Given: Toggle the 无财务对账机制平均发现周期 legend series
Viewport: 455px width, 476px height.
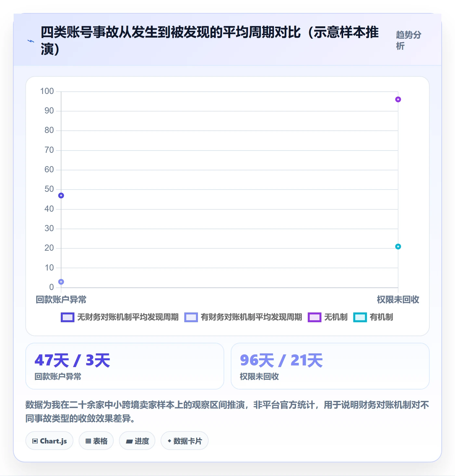Looking at the screenshot, I should [120, 317].
